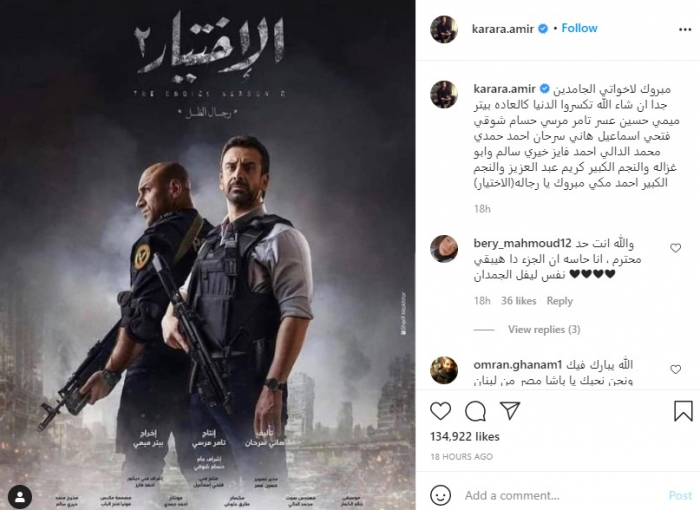Expand View replies (3)
This screenshot has height=510, width=700.
[x=544, y=330]
